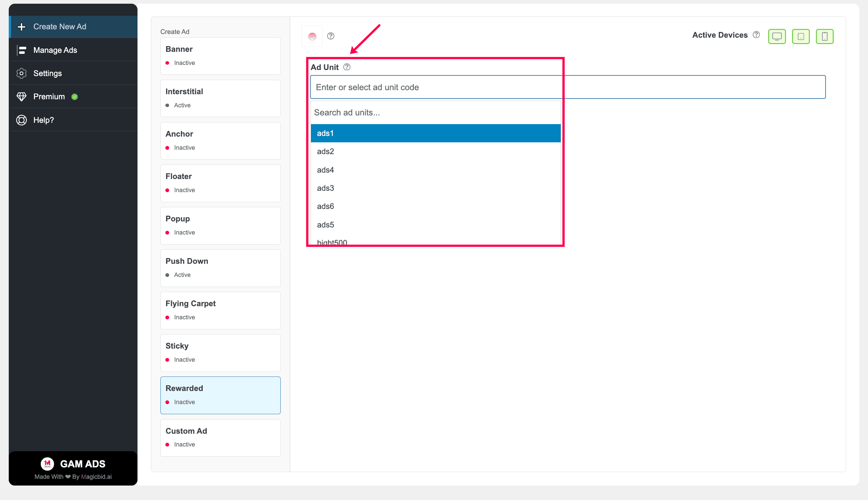This screenshot has height=500, width=868.
Task: Select the Push Down ad type card
Action: coord(220,268)
